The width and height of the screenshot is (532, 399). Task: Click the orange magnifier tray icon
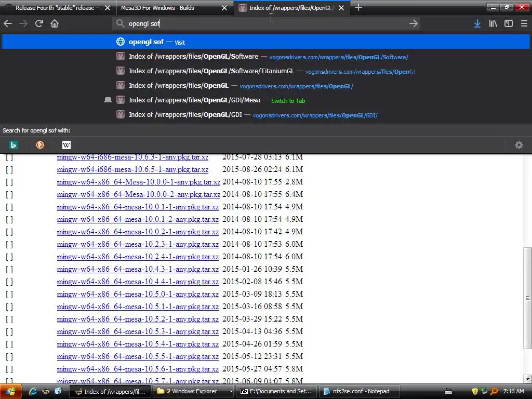(x=494, y=391)
